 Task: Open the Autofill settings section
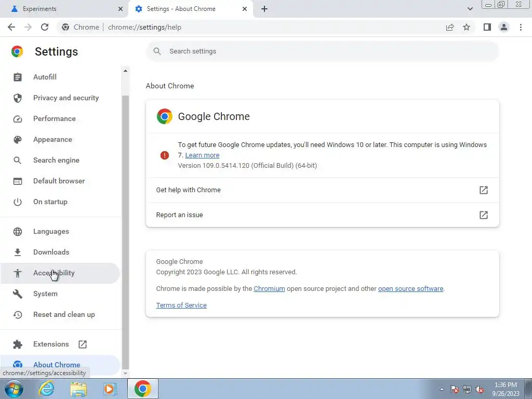[x=60, y=77]
